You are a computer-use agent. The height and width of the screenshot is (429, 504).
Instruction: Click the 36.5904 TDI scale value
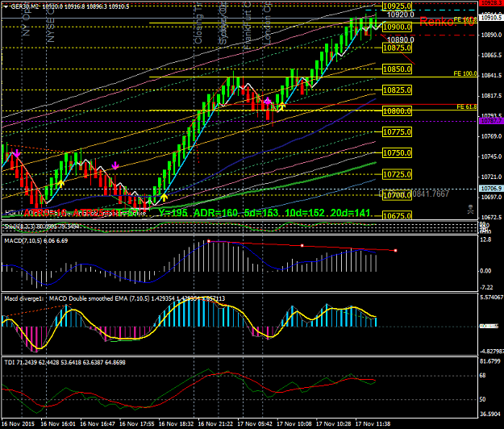pyautogui.click(x=491, y=414)
